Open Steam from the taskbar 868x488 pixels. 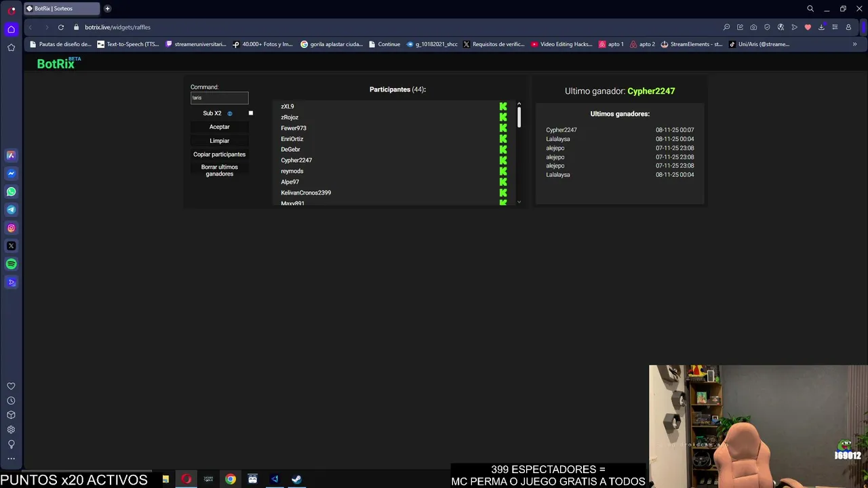296,479
